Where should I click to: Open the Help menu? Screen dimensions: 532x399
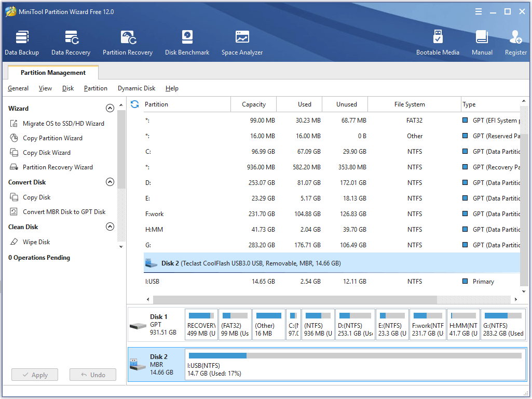pyautogui.click(x=172, y=88)
